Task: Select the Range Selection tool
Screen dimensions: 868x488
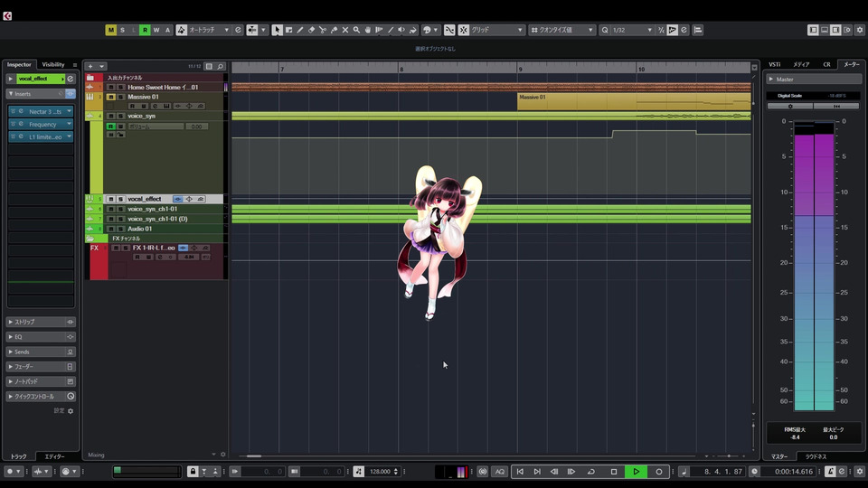Action: pos(288,30)
